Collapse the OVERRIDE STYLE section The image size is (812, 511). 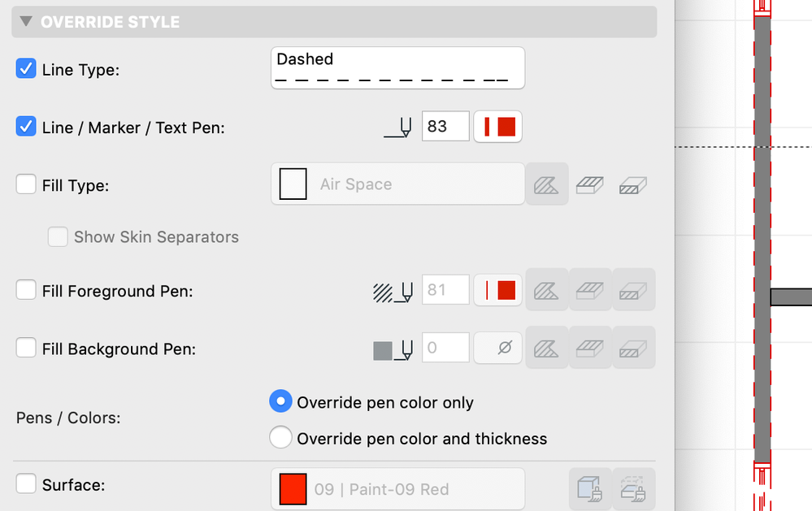(25, 21)
